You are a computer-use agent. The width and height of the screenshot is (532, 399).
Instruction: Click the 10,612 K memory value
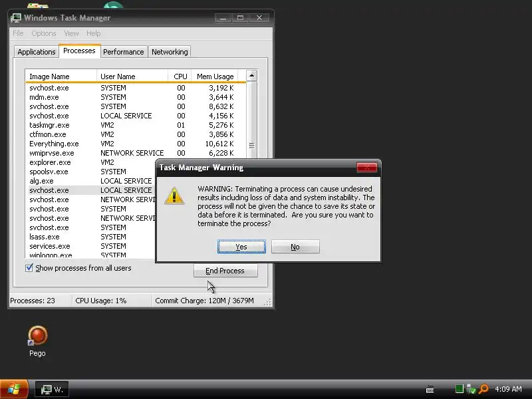(219, 144)
